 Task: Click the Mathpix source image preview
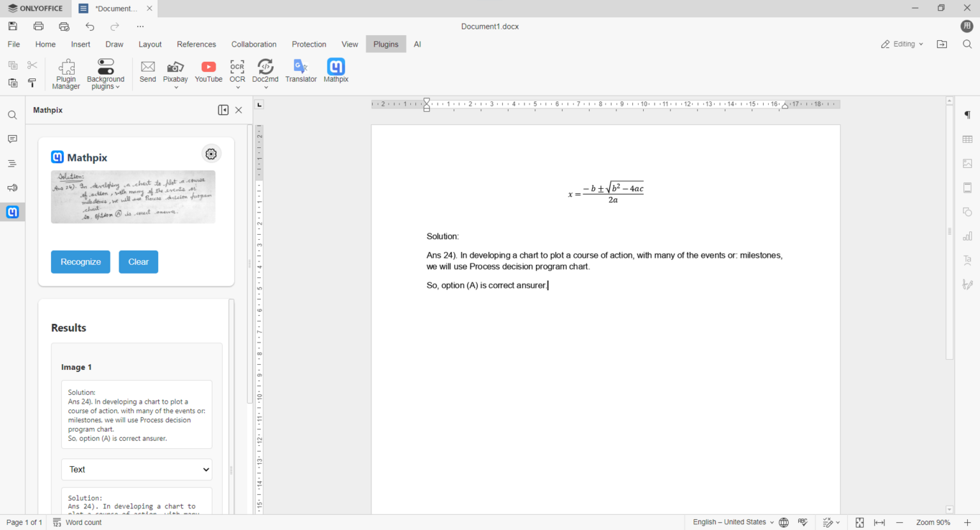click(133, 196)
